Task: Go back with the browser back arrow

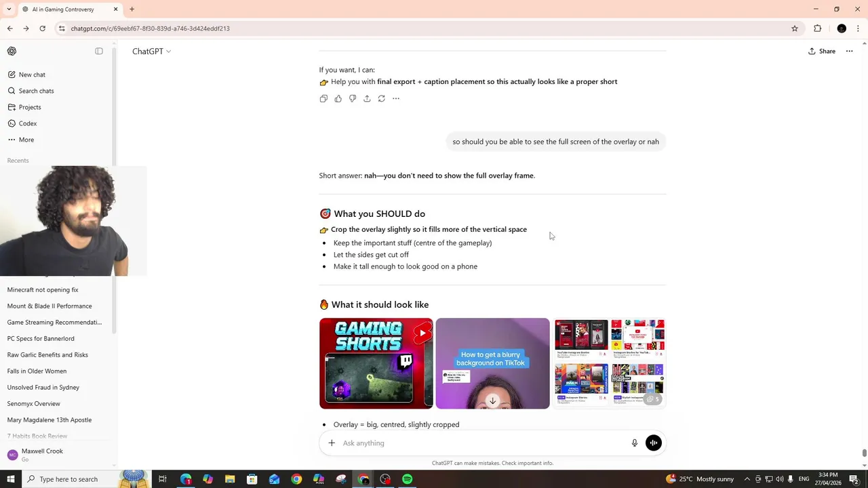Action: click(x=10, y=28)
